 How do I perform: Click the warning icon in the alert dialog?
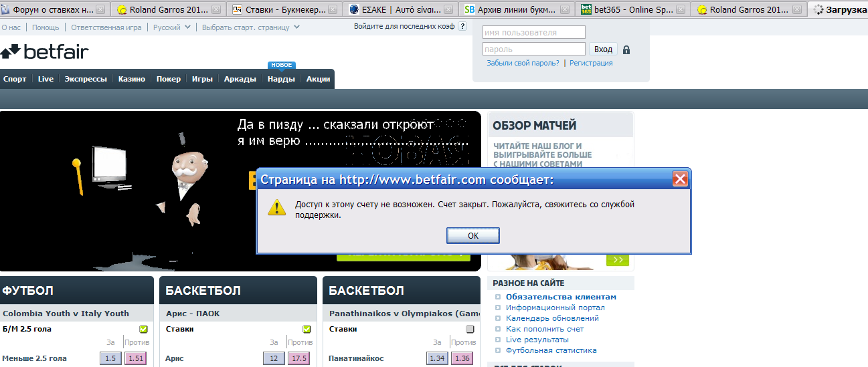pyautogui.click(x=277, y=207)
